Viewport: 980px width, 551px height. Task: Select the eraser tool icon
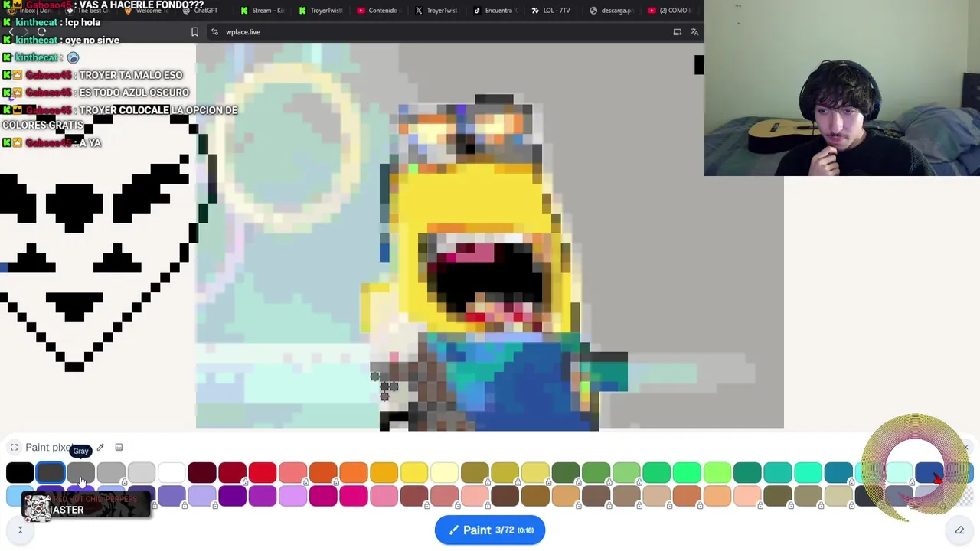click(x=959, y=530)
